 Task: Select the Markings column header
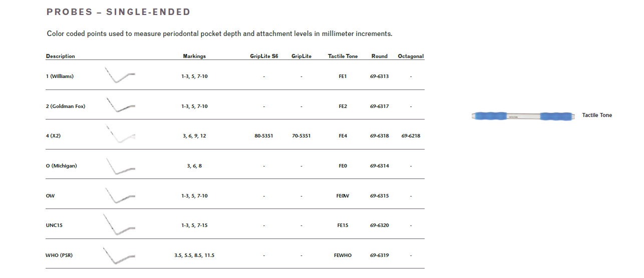(x=194, y=56)
